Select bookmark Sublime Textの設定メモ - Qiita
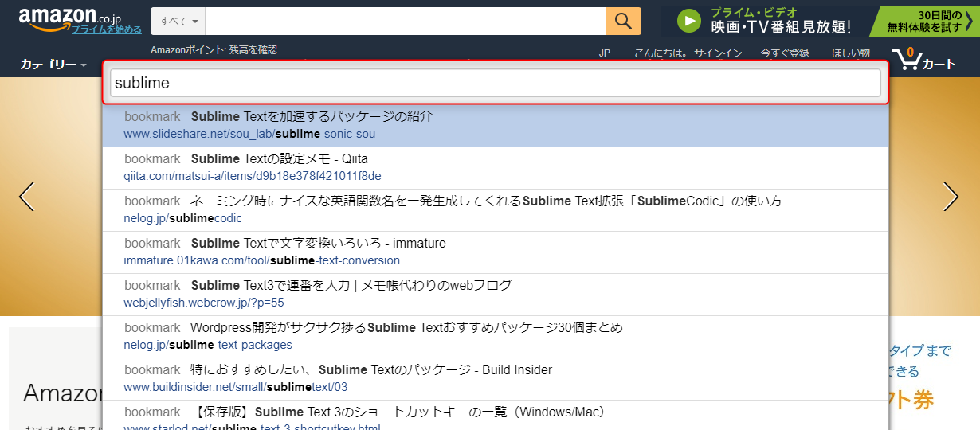This screenshot has width=980, height=430. click(x=496, y=168)
